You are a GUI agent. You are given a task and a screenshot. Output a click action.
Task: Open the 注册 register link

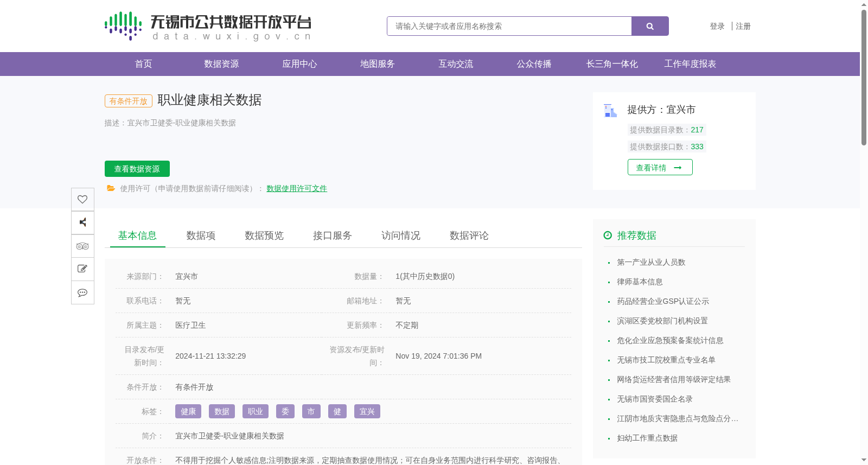point(743,26)
